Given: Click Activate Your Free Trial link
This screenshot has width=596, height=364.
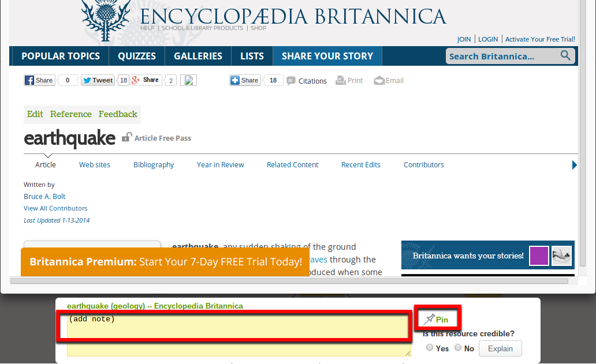Looking at the screenshot, I should click(x=540, y=39).
